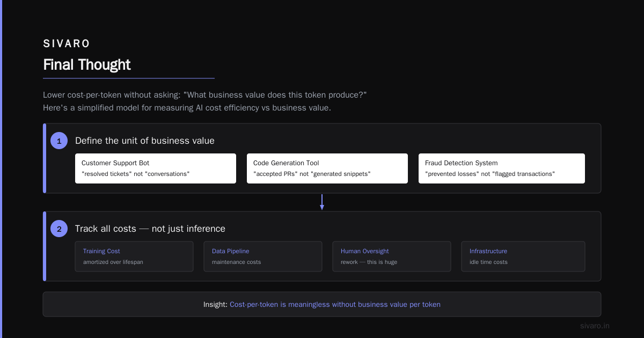Click '"resolved tickets" not "conversations"' text
644x338 pixels.
coord(136,174)
